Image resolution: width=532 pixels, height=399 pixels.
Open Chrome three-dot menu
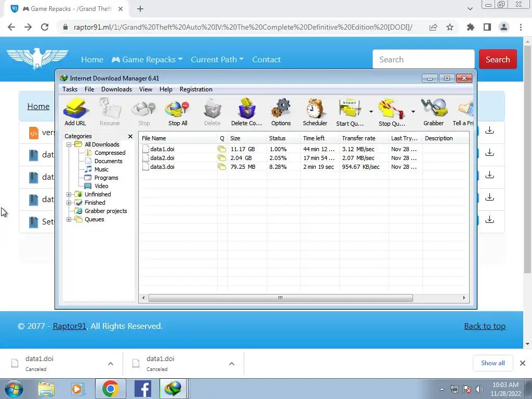(x=521, y=27)
